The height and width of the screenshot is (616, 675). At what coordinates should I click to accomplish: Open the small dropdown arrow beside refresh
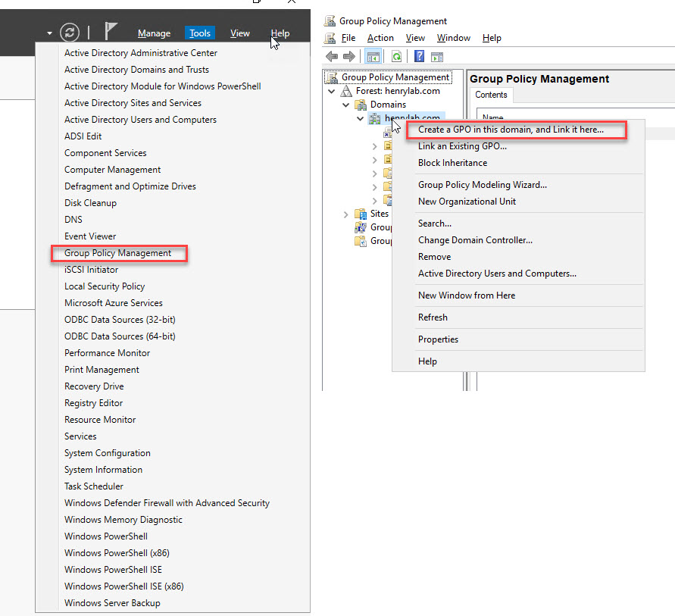point(49,33)
